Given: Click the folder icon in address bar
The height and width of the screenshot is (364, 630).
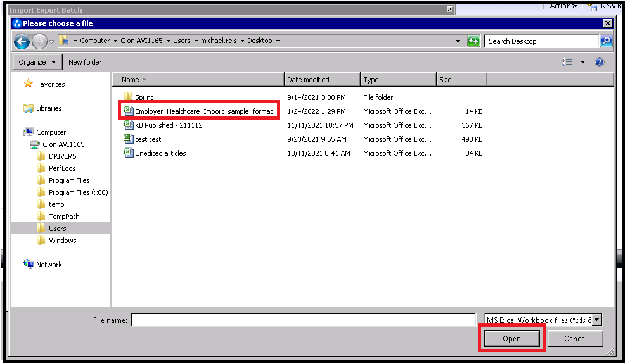Looking at the screenshot, I should (x=63, y=41).
